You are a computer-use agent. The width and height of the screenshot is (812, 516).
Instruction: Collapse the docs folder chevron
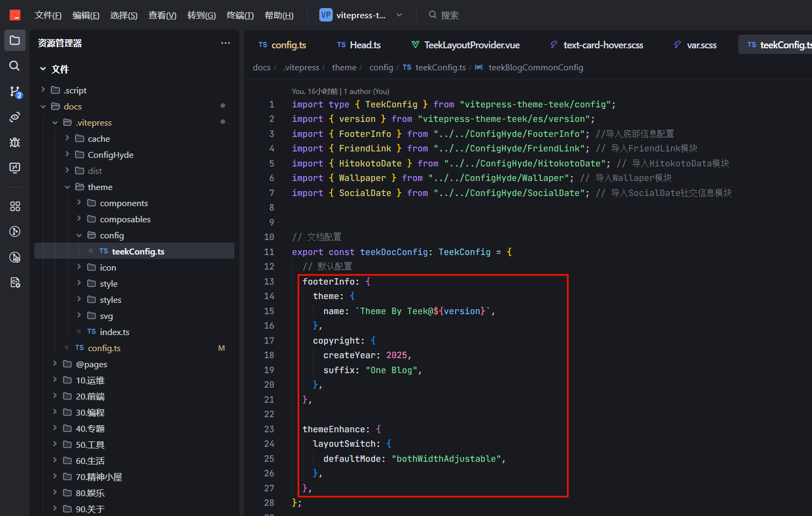(x=43, y=106)
